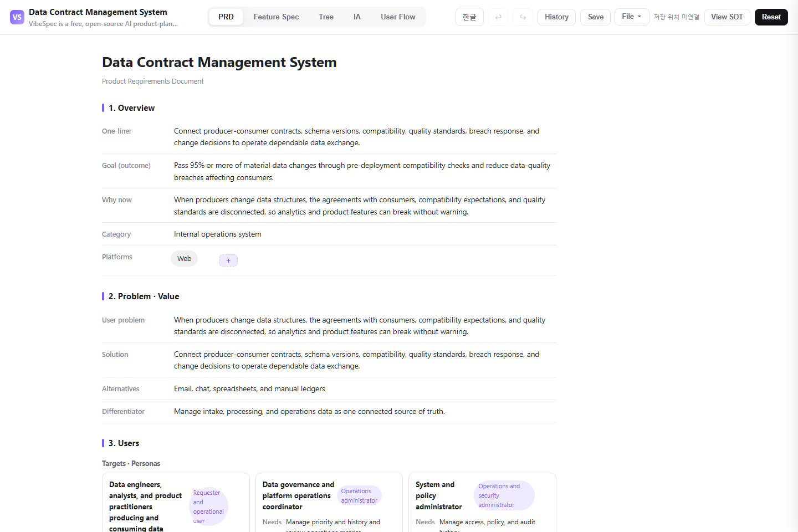
Task: Edit the Goal (outcome) text
Action: click(362, 171)
